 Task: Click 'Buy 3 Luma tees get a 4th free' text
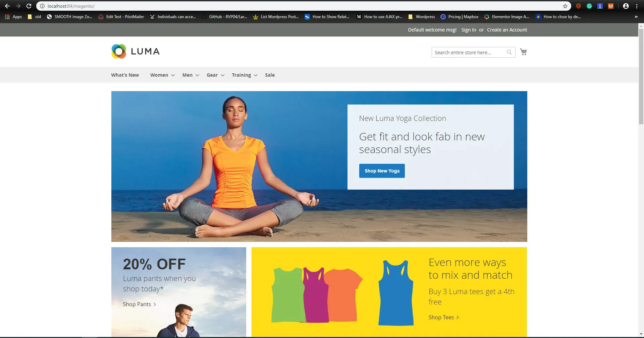(x=471, y=296)
